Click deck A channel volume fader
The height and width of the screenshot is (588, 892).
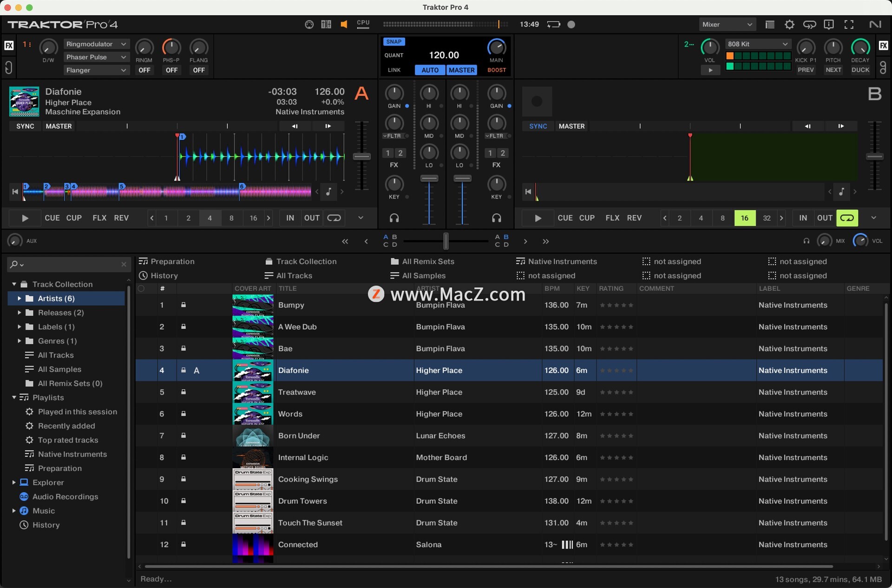click(429, 178)
